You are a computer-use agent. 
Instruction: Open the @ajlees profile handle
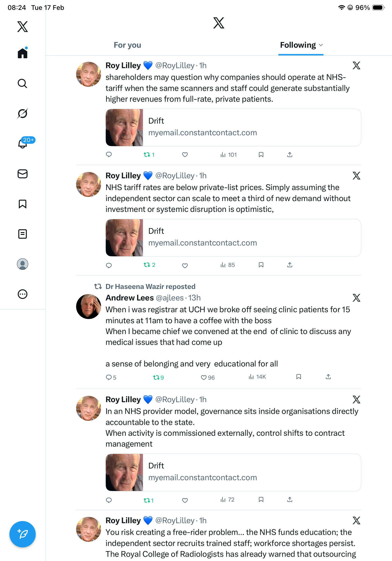tap(170, 298)
